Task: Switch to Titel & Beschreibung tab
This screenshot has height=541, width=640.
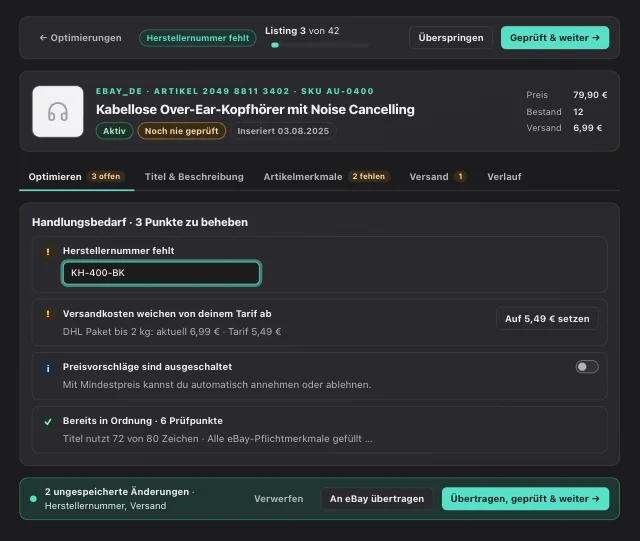Action: pyautogui.click(x=194, y=177)
